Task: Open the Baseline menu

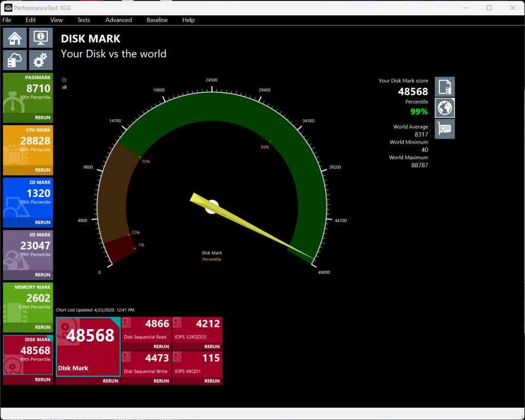Action: tap(157, 20)
